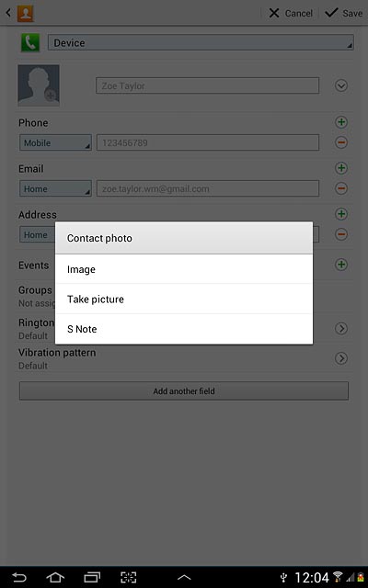The image size is (368, 588).
Task: Tap the contact photo placeholder thumbnail
Action: (x=39, y=85)
